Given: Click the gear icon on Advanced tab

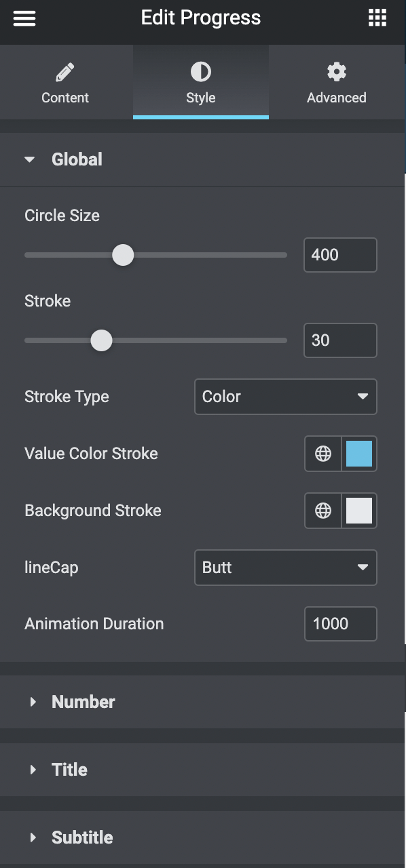Looking at the screenshot, I should [336, 70].
